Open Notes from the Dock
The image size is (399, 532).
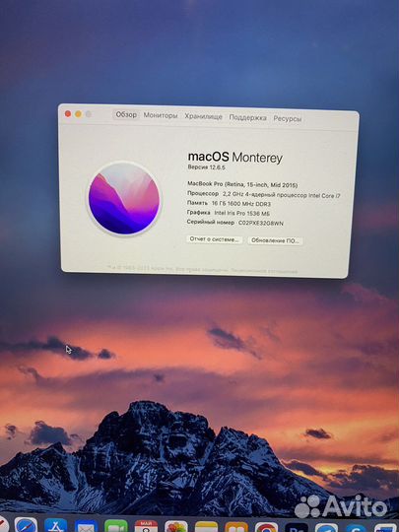[206, 526]
